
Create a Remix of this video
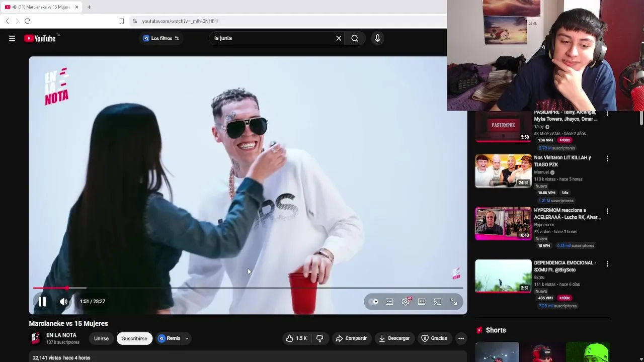[x=170, y=338]
